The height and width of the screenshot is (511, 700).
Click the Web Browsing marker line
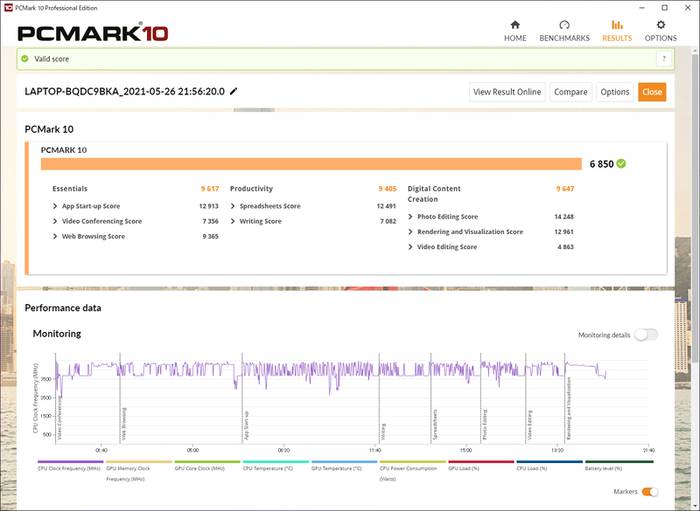(120, 399)
